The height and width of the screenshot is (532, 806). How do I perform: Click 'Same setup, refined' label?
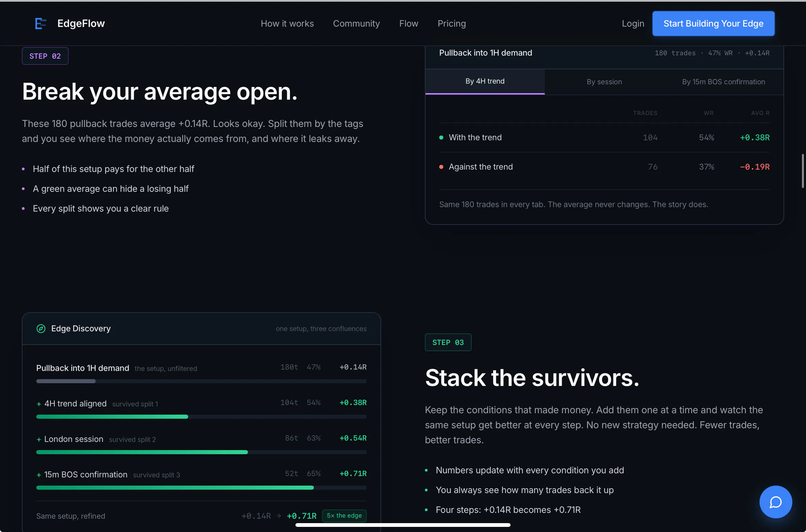pos(71,516)
